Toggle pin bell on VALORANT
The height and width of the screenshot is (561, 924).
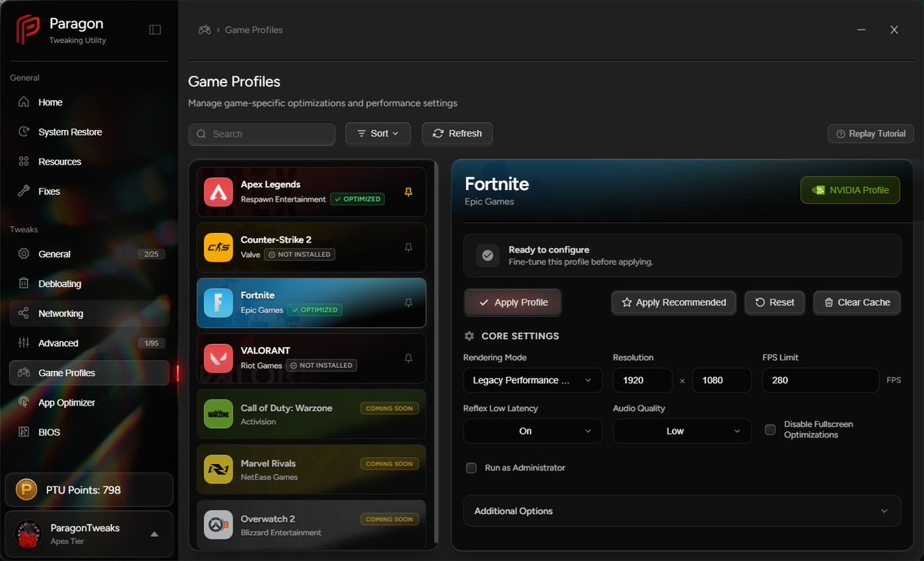[409, 358]
